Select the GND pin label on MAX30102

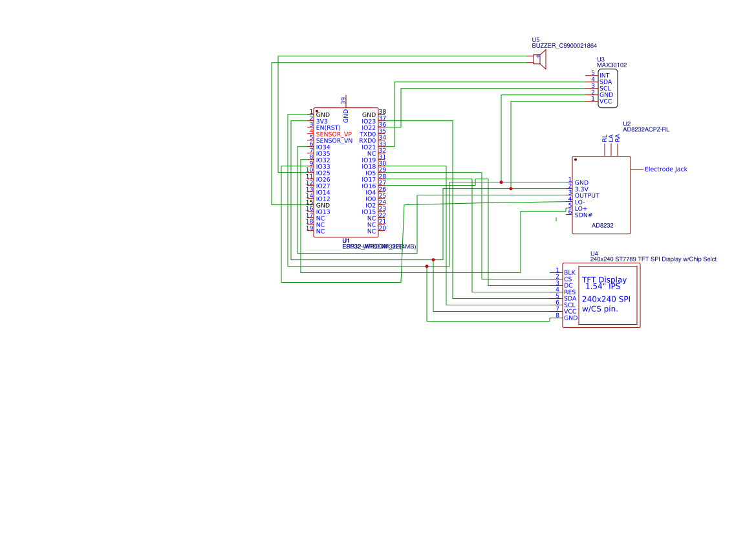(606, 95)
